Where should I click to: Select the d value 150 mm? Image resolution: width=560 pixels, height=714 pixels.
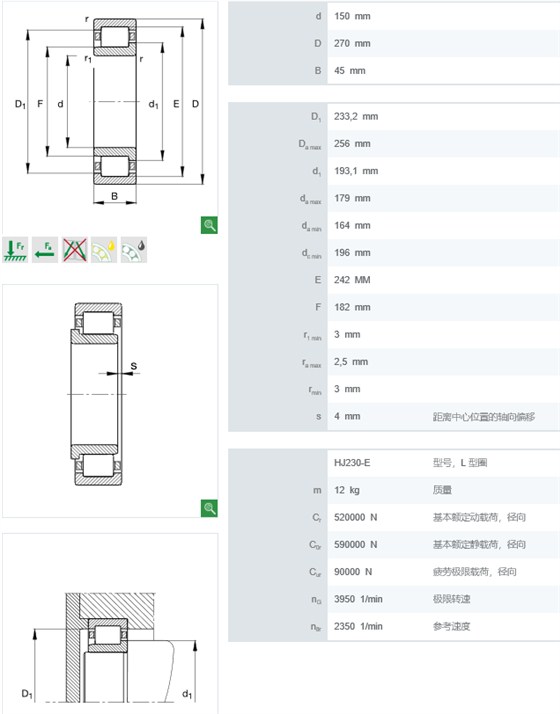click(x=352, y=16)
